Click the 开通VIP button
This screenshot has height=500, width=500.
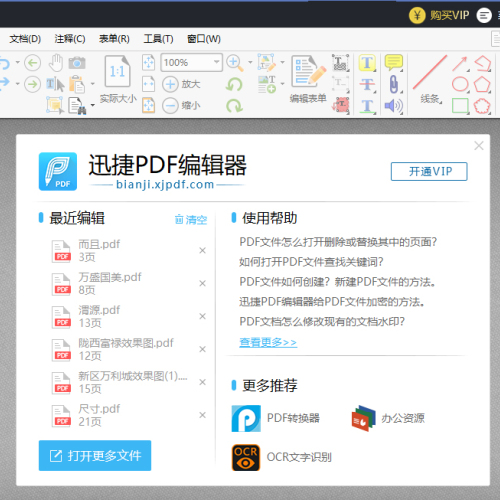click(429, 172)
